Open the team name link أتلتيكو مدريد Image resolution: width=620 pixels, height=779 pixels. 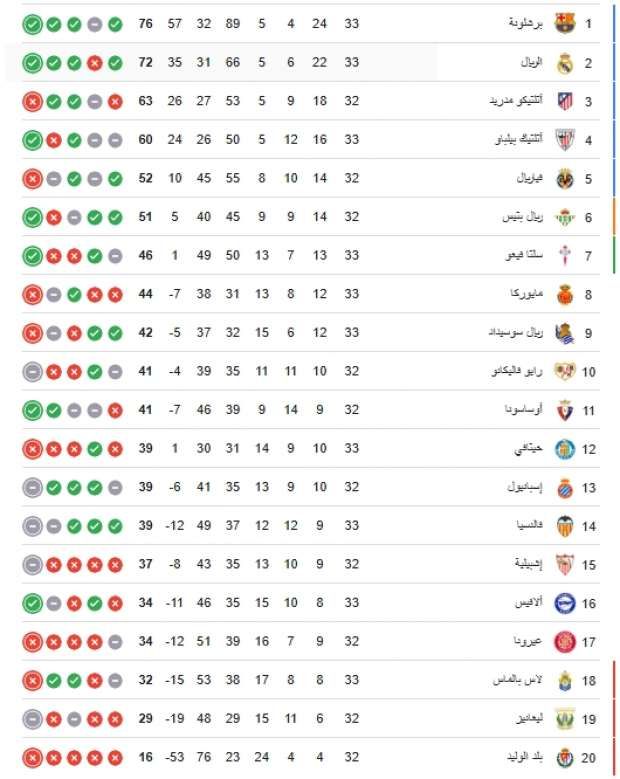coord(516,101)
